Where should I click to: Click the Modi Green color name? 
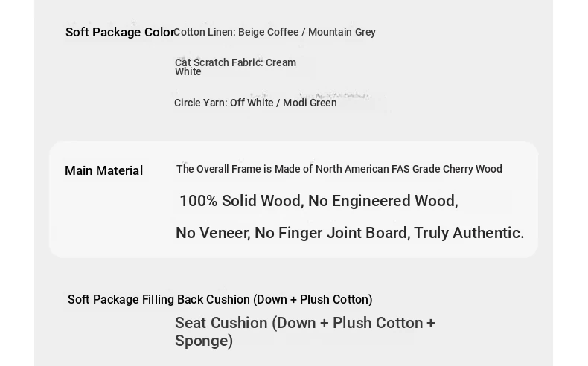coord(310,103)
